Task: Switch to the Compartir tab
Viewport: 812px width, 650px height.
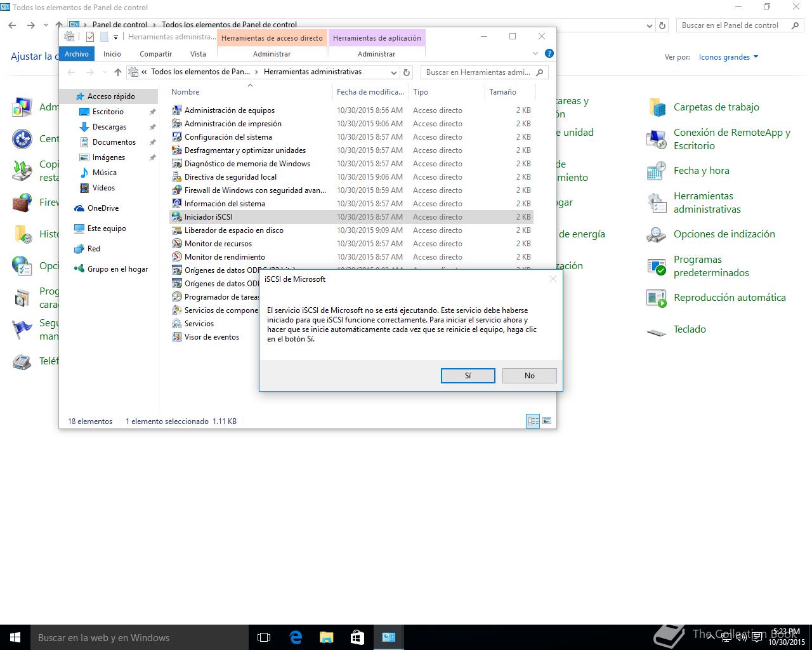Action: click(x=155, y=54)
